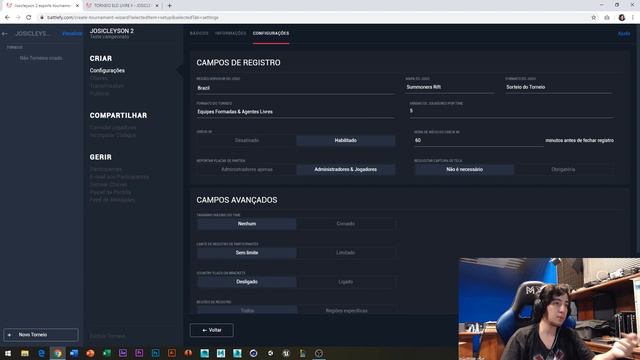640x360 pixels.
Task: Open the Chrome extension icon beside the star
Action: click(x=607, y=18)
